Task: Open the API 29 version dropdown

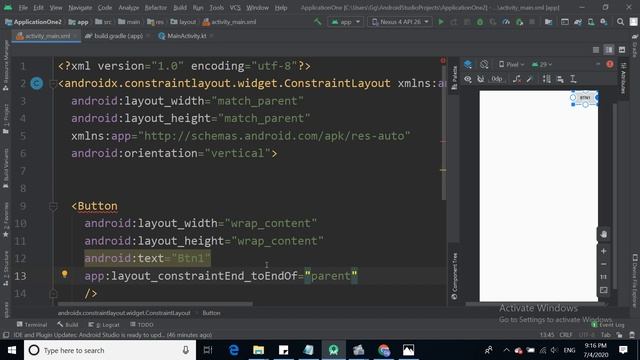Action: point(542,64)
